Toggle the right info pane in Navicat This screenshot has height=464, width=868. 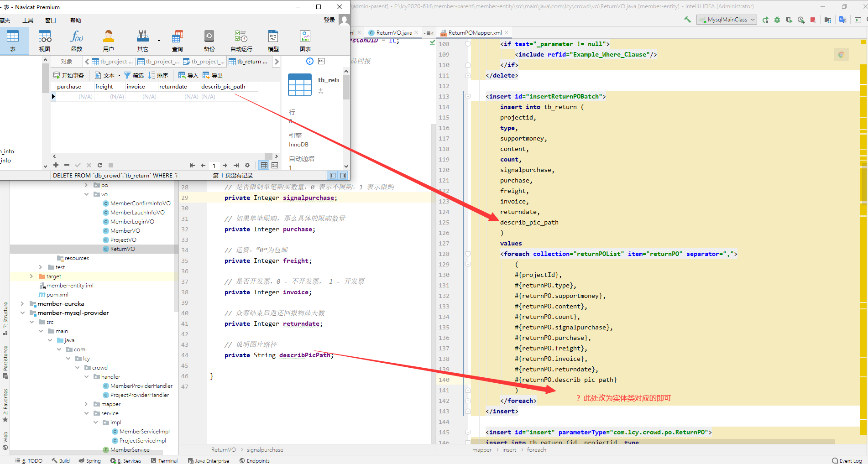[343, 175]
